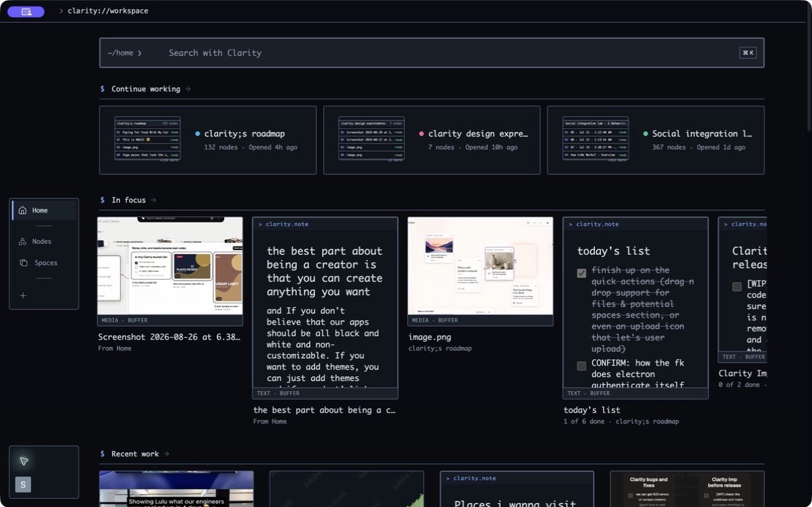Viewport: 812px width, 507px height.
Task: Open Home in the sidebar
Action: pos(44,211)
